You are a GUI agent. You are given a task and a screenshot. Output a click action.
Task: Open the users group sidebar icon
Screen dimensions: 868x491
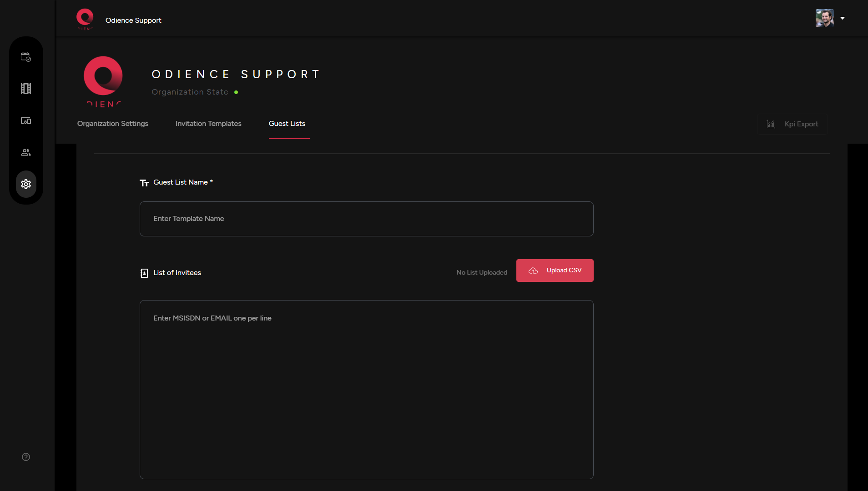pos(26,152)
